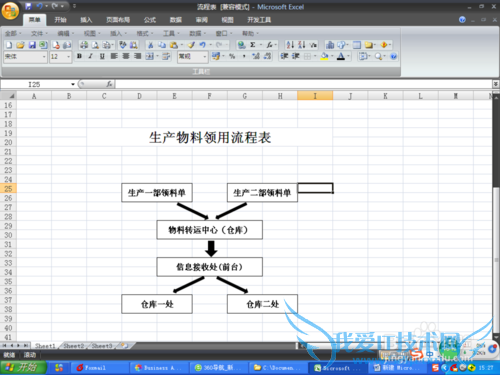Image resolution: width=500 pixels, height=375 pixels.
Task: Switch to the 公式 ribbon tab
Action: (x=150, y=20)
